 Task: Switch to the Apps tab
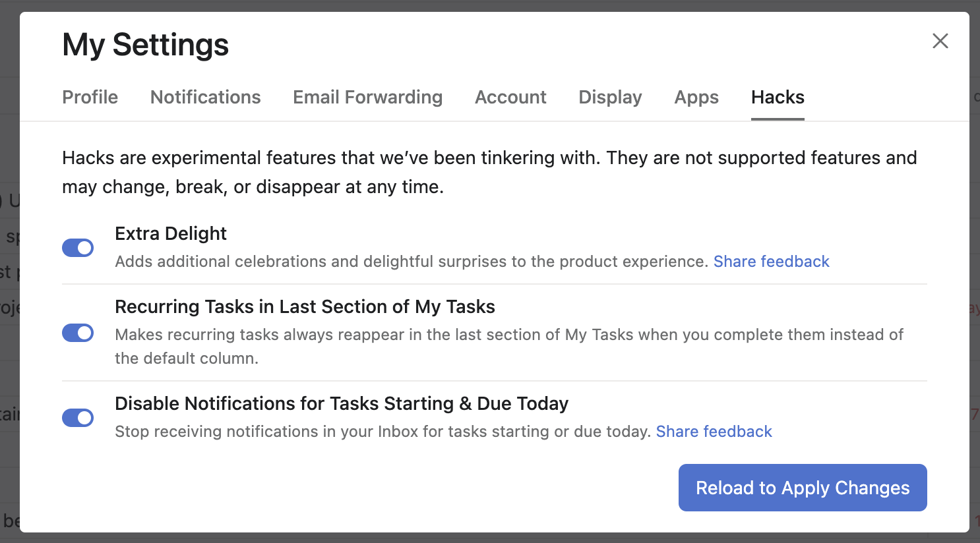point(696,98)
